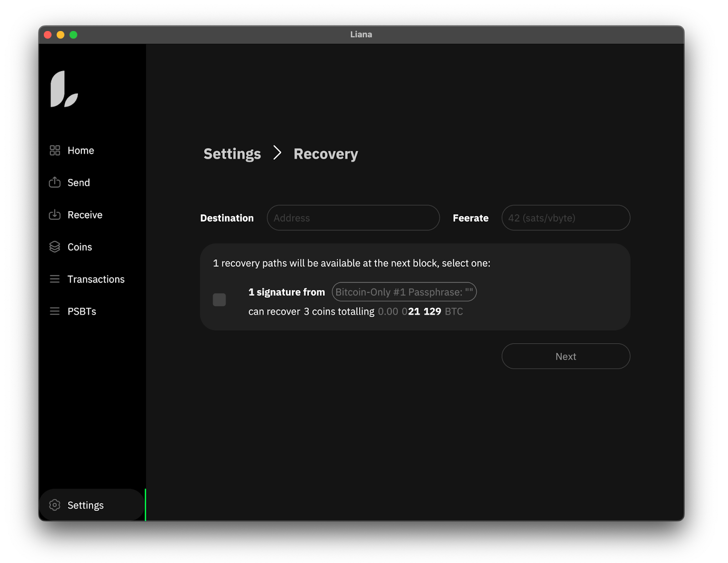This screenshot has width=728, height=563.
Task: Minimize the window with yellow button
Action: click(61, 35)
